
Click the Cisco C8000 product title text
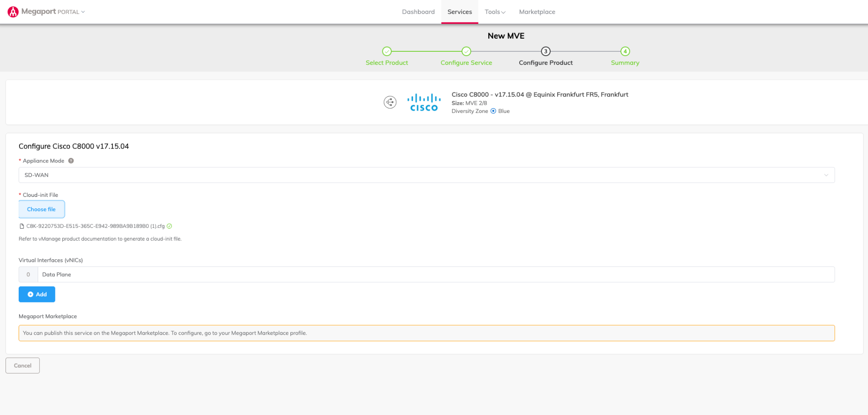point(540,95)
